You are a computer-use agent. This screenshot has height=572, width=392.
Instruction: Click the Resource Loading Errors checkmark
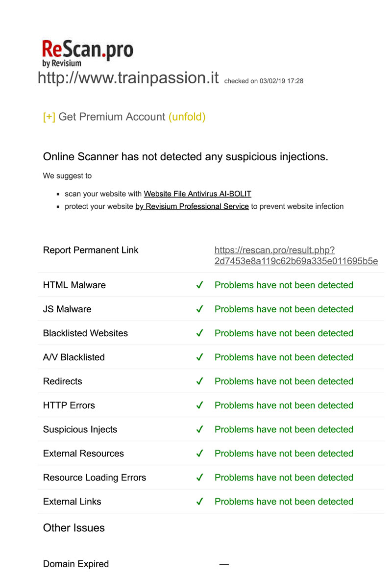[x=199, y=477]
